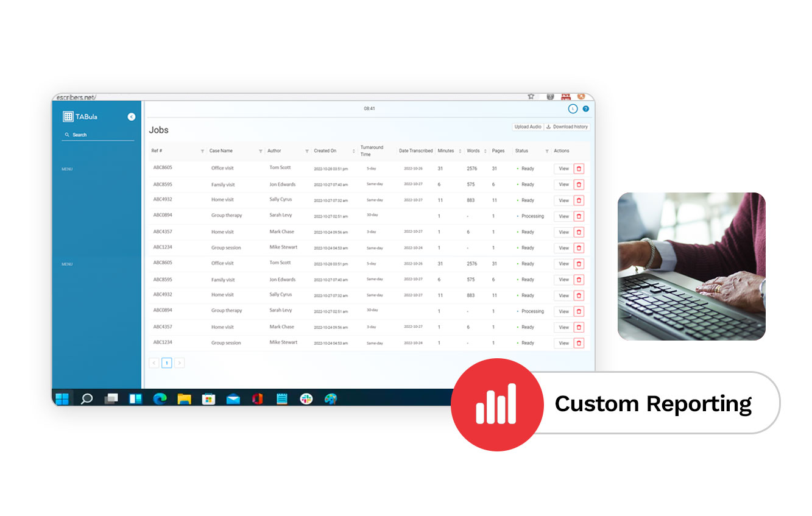Click the Download history button

point(567,127)
